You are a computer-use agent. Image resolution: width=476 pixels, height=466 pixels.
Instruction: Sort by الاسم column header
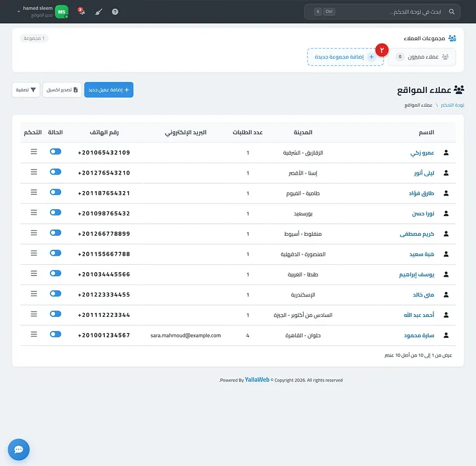pyautogui.click(x=426, y=133)
